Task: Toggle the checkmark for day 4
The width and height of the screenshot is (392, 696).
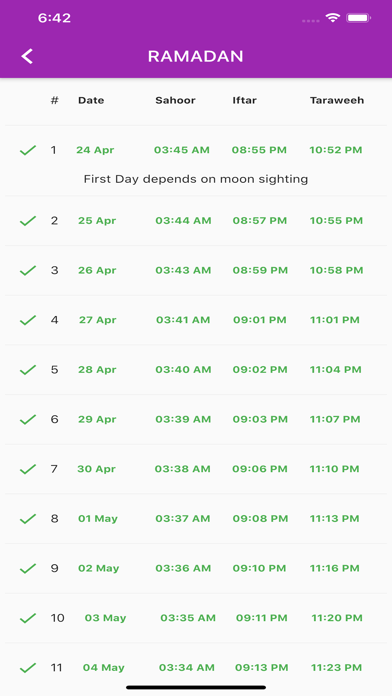Action: (28, 320)
